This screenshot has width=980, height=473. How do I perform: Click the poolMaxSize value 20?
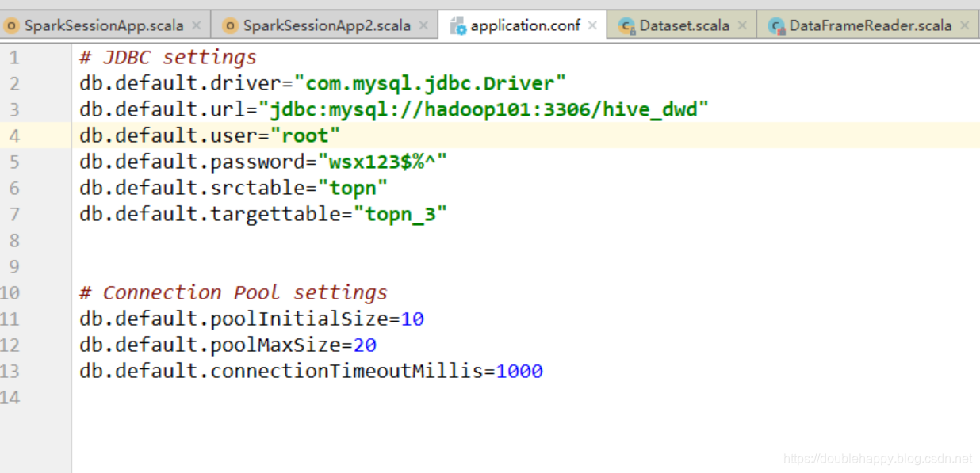365,345
